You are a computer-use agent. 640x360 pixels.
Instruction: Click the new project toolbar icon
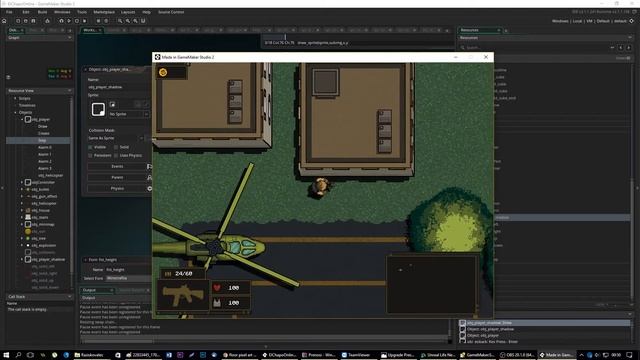point(18,21)
